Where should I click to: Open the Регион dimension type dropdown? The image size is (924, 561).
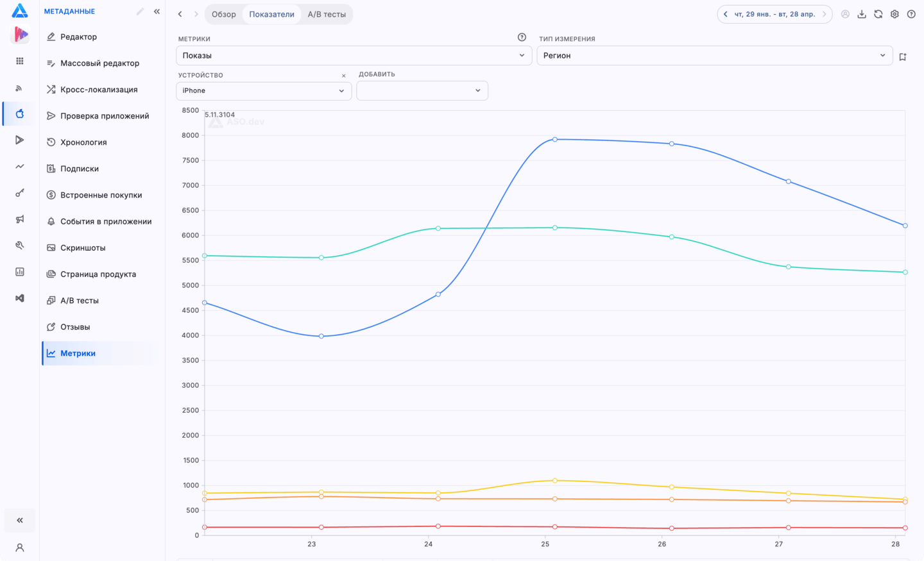714,56
